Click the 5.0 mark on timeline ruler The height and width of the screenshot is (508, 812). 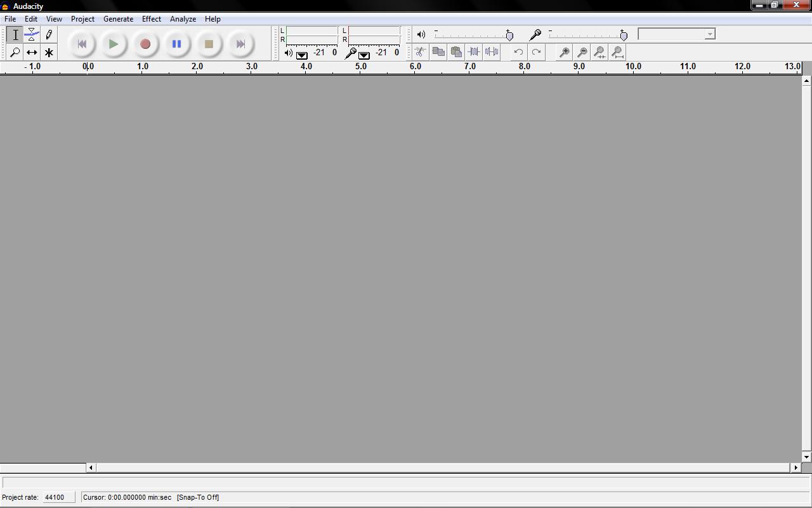pos(360,66)
